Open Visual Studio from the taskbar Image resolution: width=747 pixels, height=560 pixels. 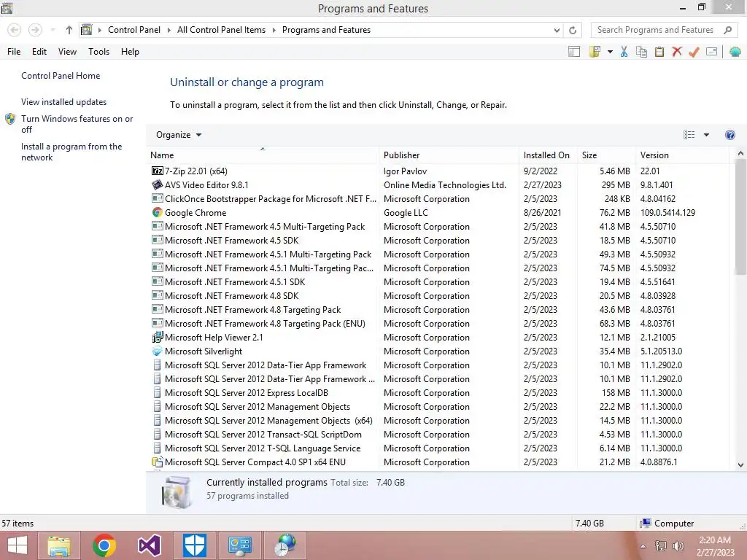point(149,545)
